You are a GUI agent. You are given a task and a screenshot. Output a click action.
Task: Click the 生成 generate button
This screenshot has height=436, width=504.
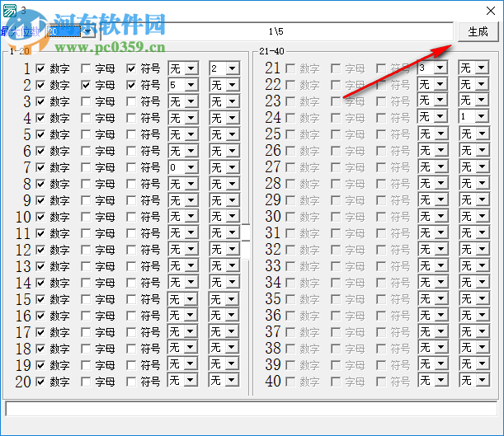click(x=478, y=31)
